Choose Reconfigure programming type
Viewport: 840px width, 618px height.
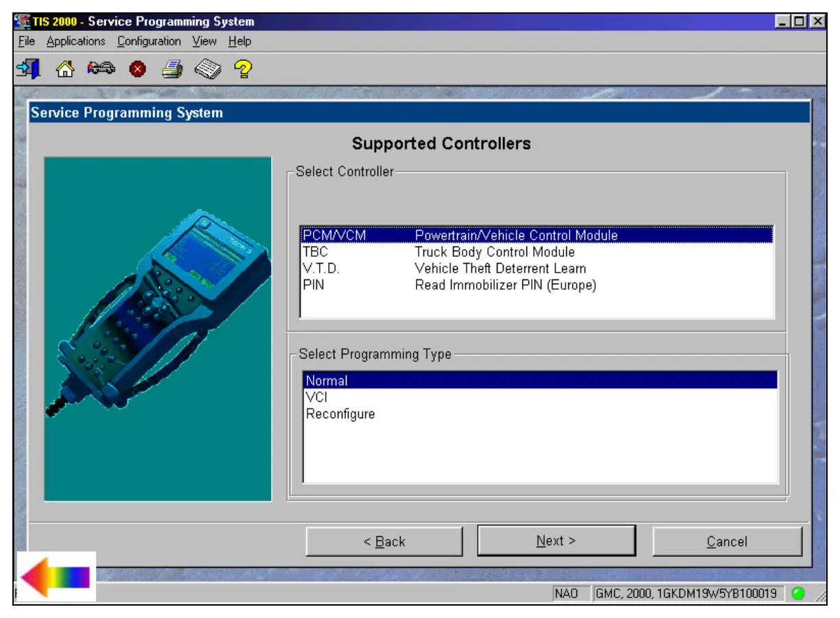pos(340,414)
